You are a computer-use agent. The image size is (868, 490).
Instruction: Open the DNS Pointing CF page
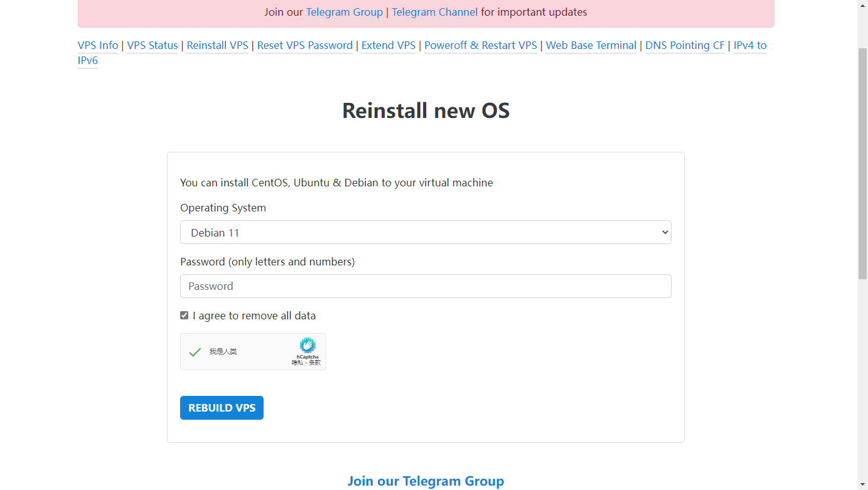click(x=685, y=45)
